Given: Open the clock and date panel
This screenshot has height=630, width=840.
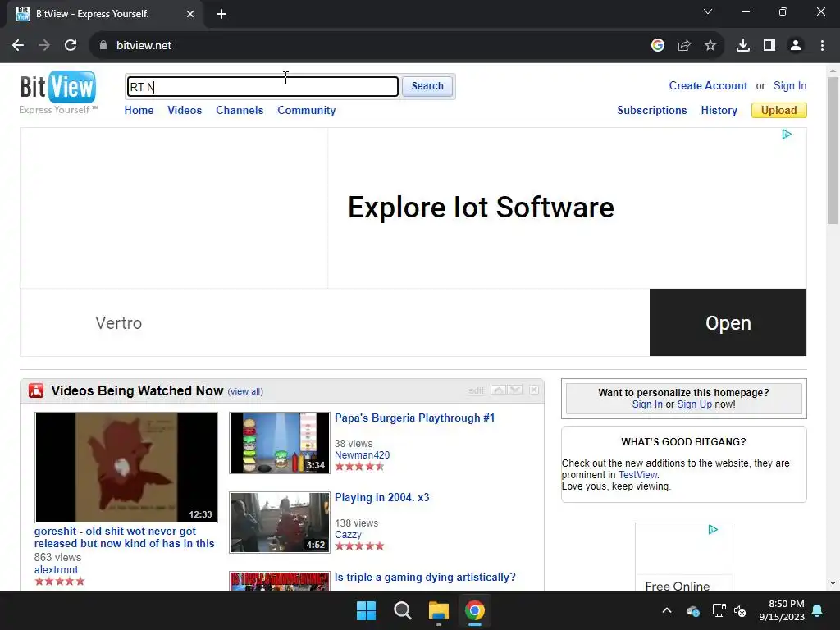Looking at the screenshot, I should coord(782,610).
